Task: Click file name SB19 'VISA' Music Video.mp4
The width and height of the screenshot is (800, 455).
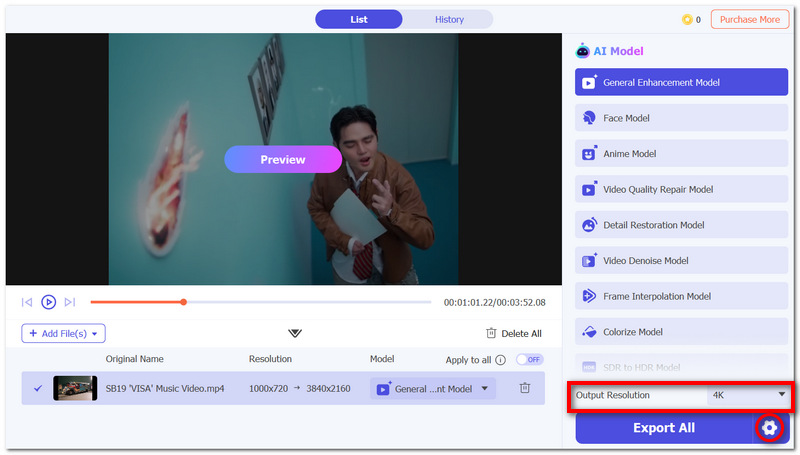Action: point(165,389)
